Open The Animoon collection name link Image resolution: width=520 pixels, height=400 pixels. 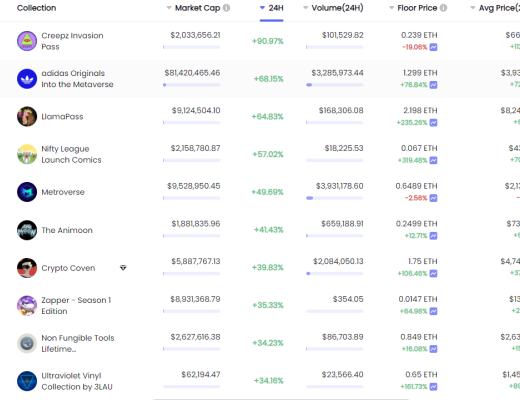click(67, 230)
